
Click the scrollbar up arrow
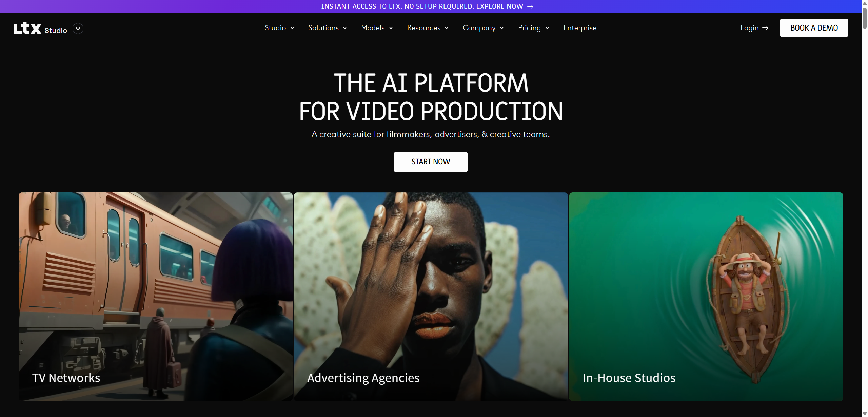[x=865, y=3]
